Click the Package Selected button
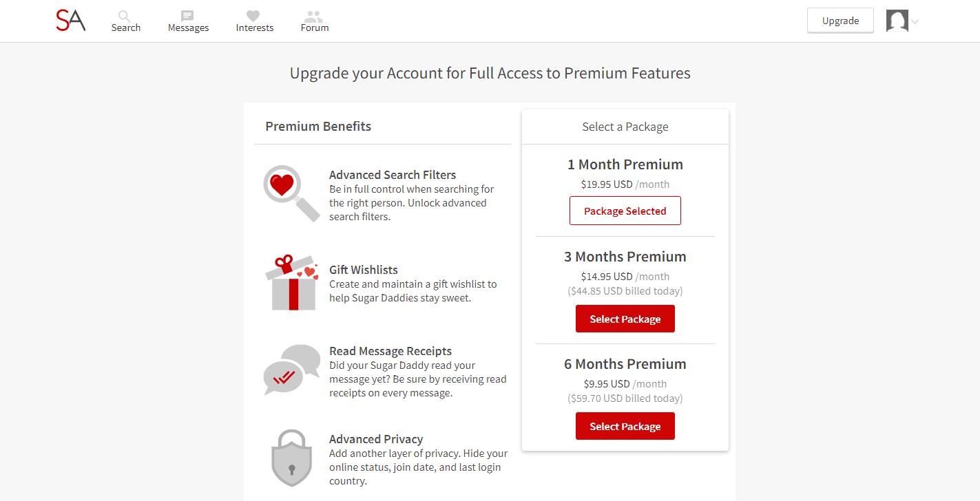 point(625,211)
